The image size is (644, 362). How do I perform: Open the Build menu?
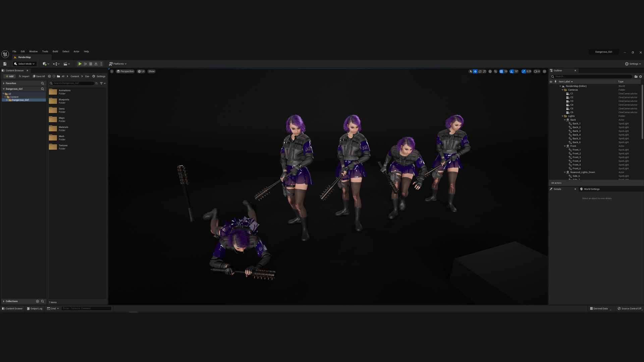tap(55, 52)
